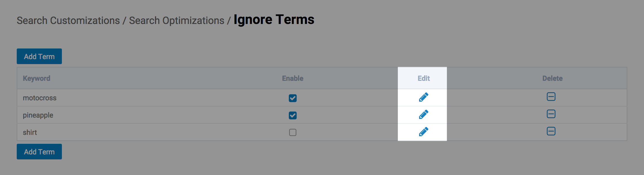The image size is (644, 175).
Task: Enable the shirt term checkbox
Action: click(292, 132)
